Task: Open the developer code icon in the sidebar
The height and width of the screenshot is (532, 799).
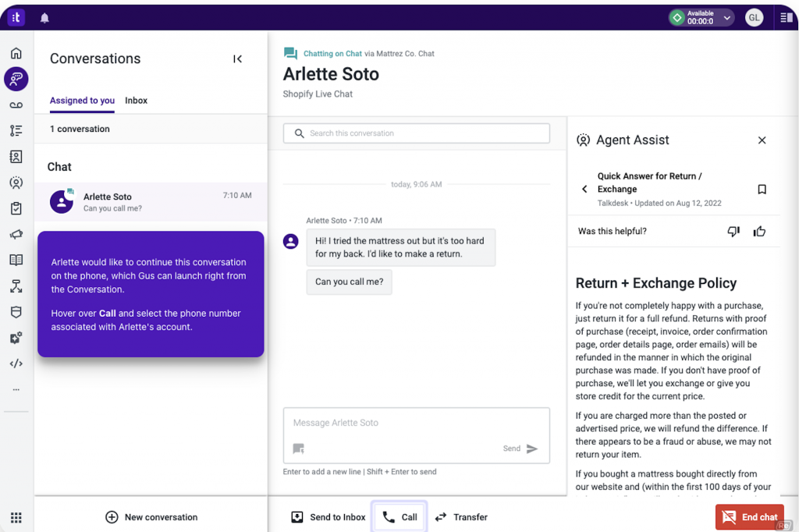Action: coord(16,363)
